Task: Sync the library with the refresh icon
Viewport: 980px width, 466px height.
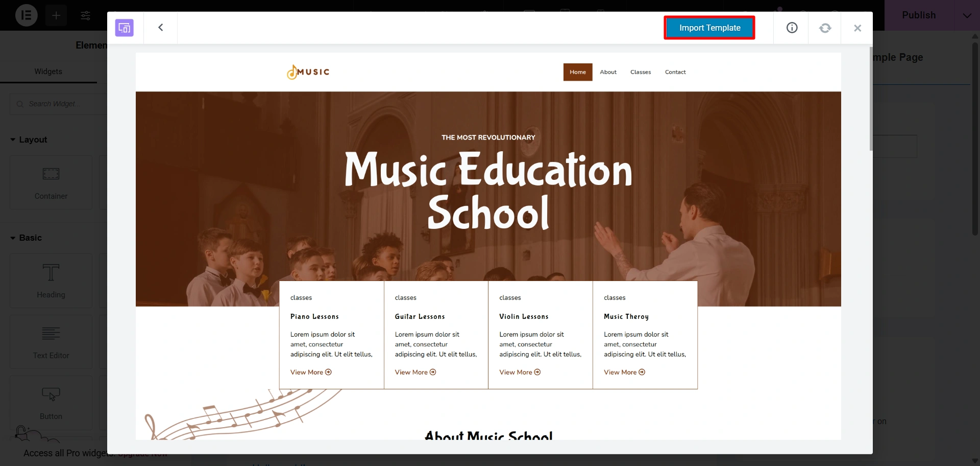Action: (x=825, y=28)
